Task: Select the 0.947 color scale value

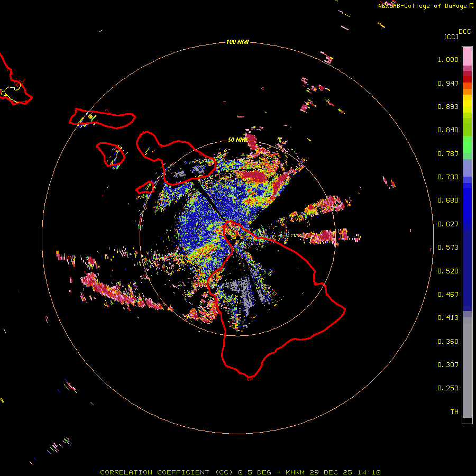Action: point(448,83)
